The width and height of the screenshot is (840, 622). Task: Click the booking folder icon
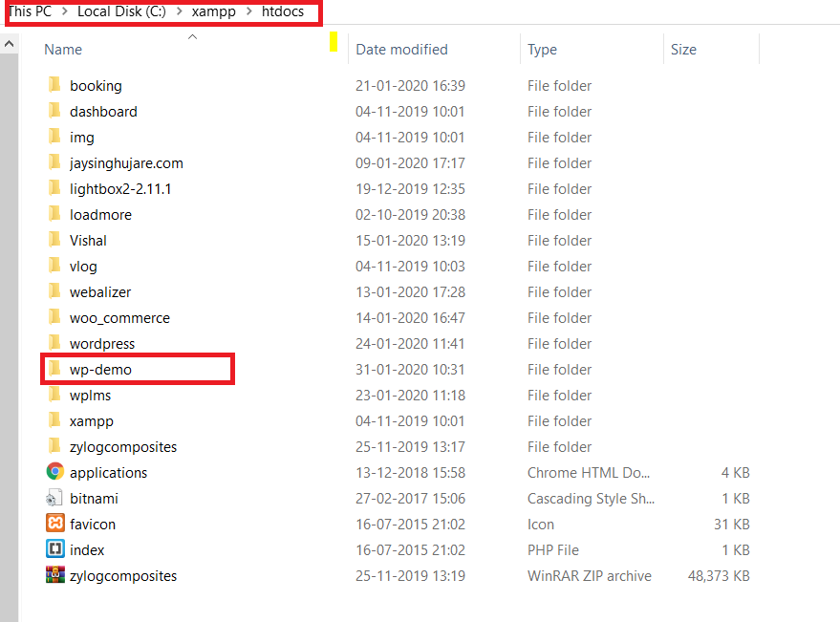tap(54, 85)
